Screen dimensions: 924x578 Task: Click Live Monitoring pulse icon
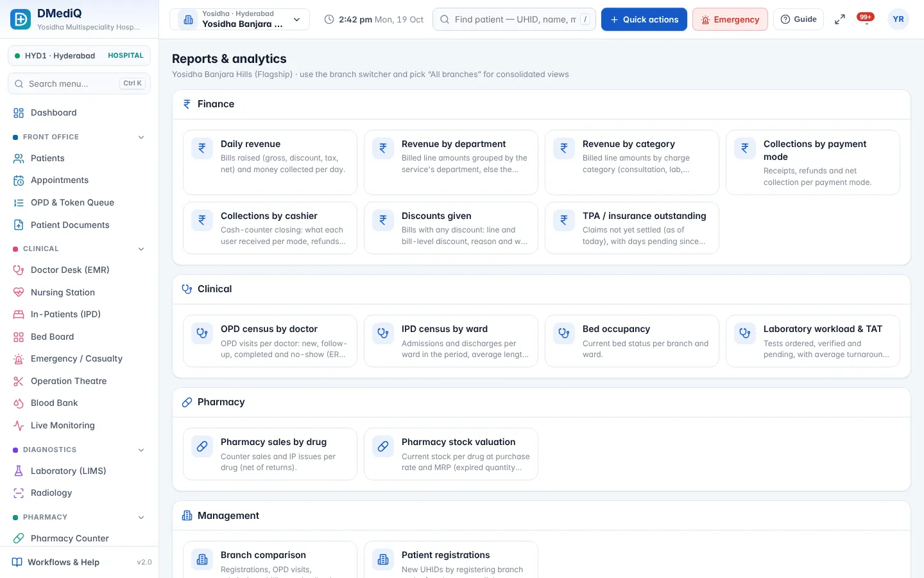click(x=19, y=426)
